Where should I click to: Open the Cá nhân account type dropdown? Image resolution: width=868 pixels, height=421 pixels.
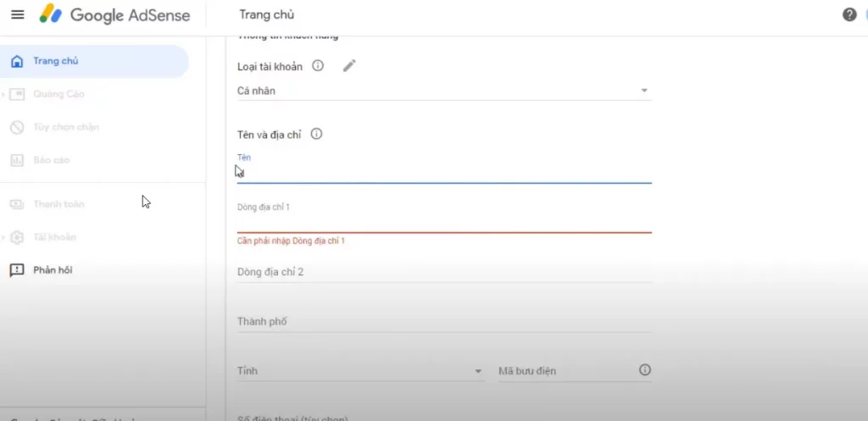(x=443, y=91)
